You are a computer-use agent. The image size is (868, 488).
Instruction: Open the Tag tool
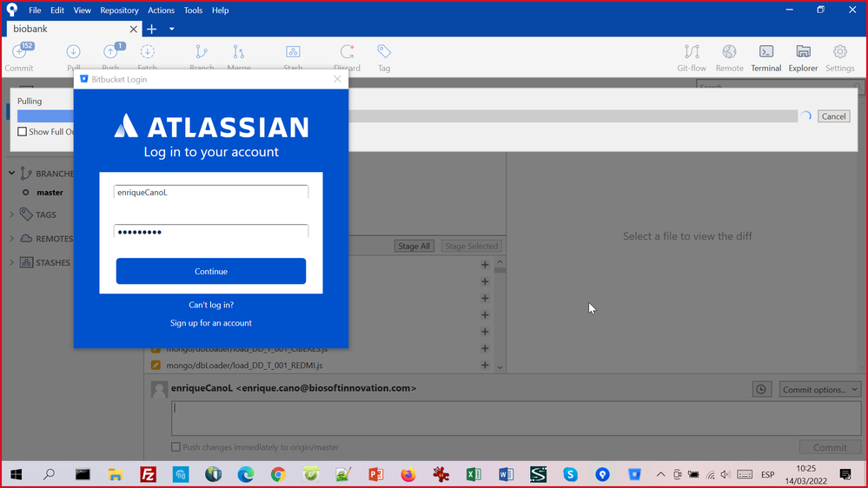pos(384,57)
